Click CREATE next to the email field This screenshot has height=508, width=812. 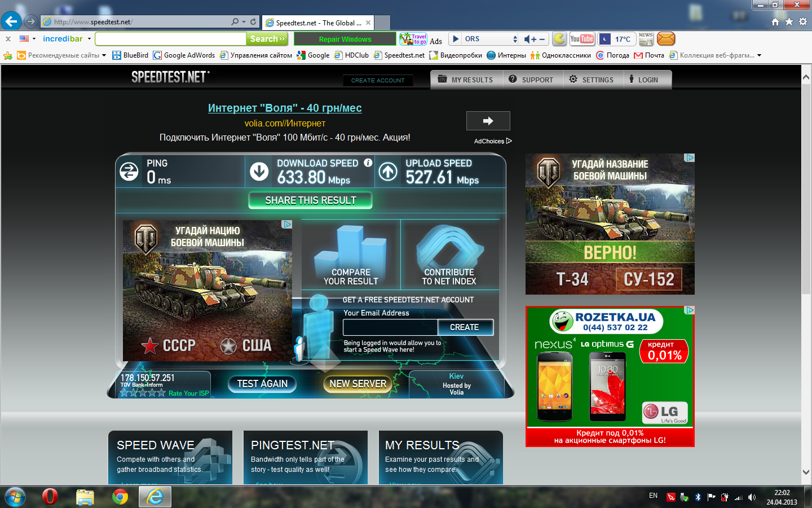(x=465, y=327)
